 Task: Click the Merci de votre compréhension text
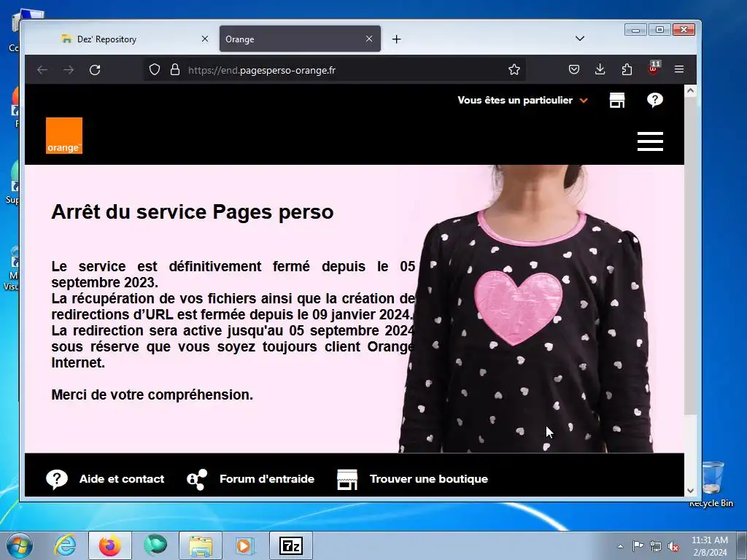(152, 394)
